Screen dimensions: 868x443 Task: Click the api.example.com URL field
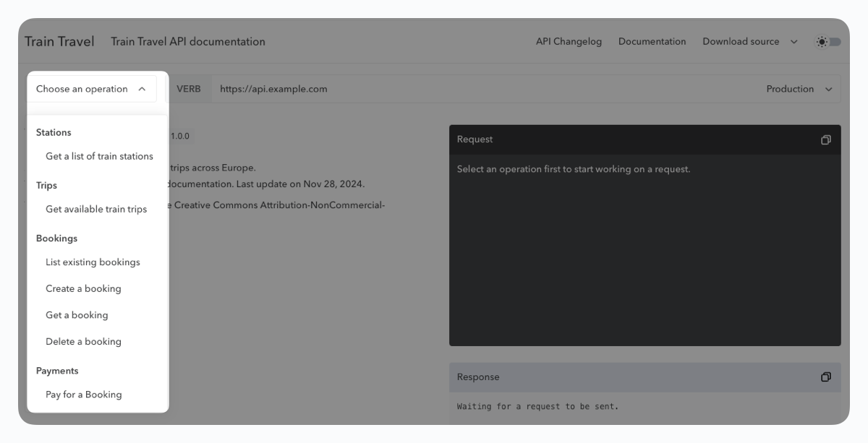click(273, 88)
